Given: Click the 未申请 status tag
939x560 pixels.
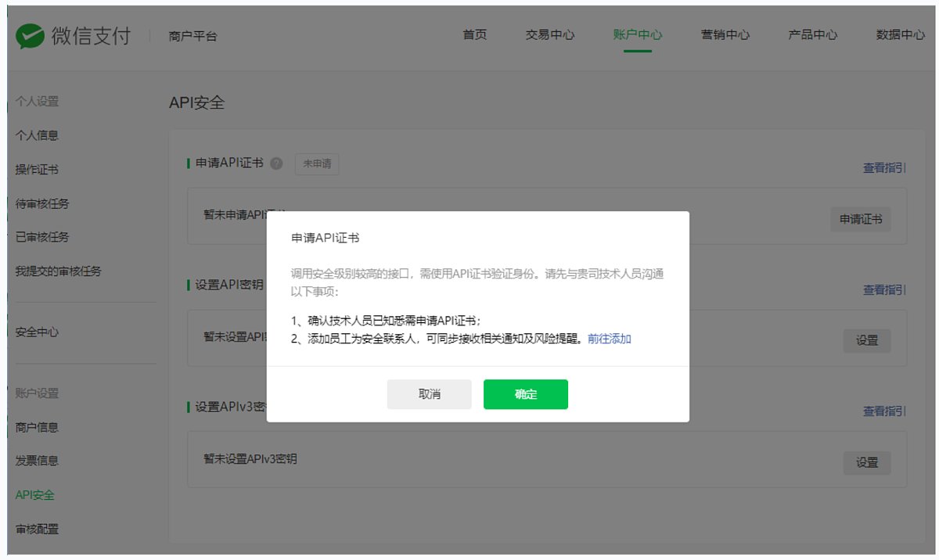Looking at the screenshot, I should [x=317, y=164].
